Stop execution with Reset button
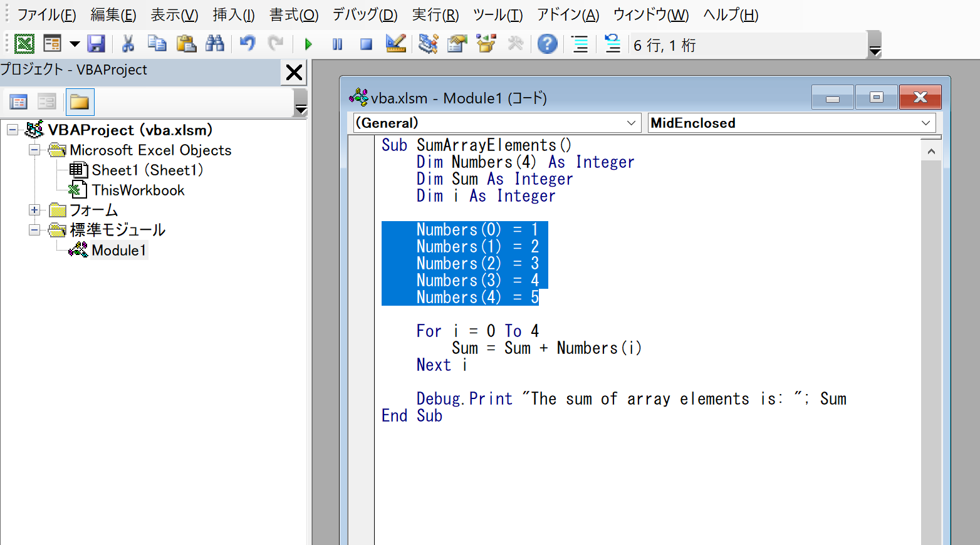This screenshot has width=980, height=545. (x=366, y=44)
